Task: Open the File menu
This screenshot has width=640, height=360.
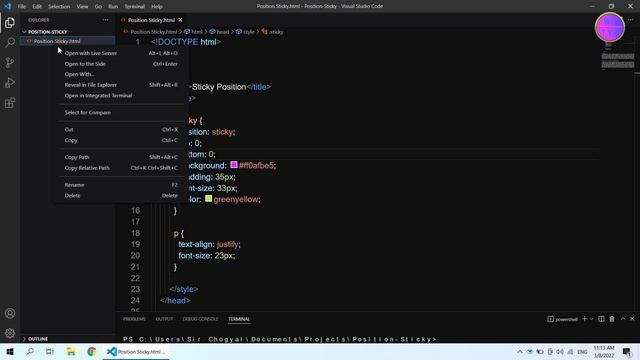Action: tap(22, 6)
